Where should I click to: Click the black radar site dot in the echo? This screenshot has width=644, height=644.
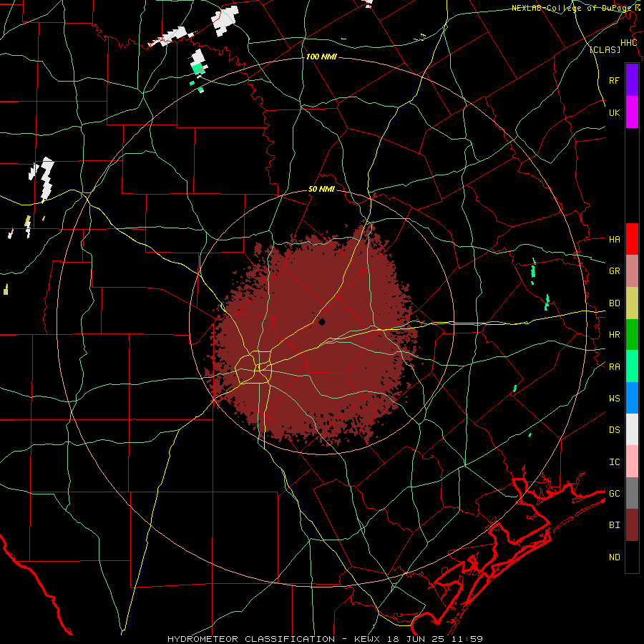(x=321, y=321)
